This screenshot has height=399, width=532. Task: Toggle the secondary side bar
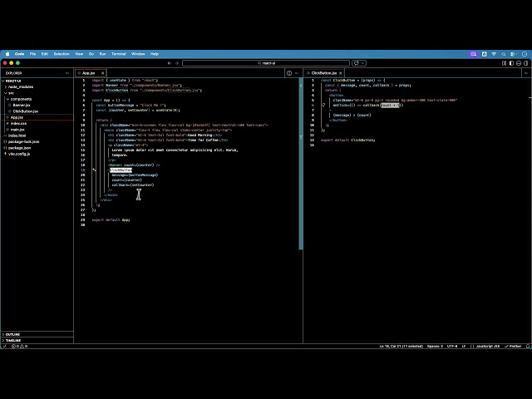(x=525, y=63)
